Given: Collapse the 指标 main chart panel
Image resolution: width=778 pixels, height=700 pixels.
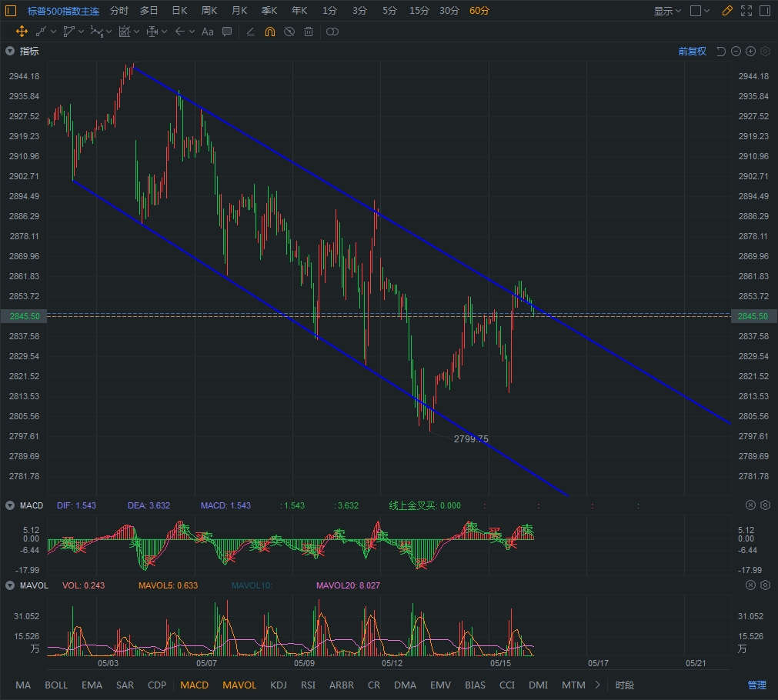Looking at the screenshot, I should (10, 51).
